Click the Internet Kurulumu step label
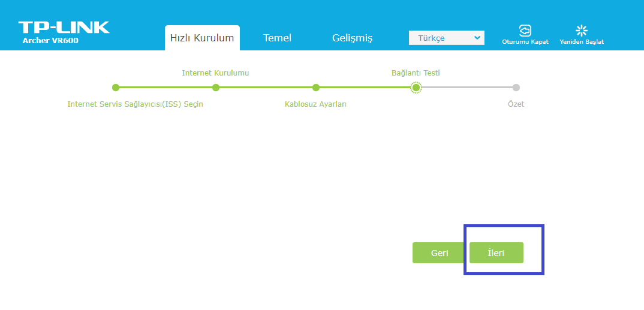644x310 pixels. (215, 73)
